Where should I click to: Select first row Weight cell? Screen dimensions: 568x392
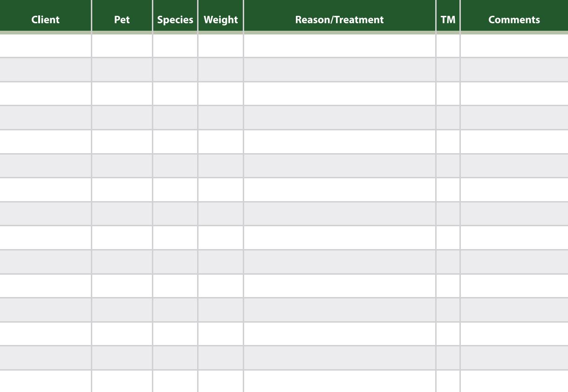221,46
